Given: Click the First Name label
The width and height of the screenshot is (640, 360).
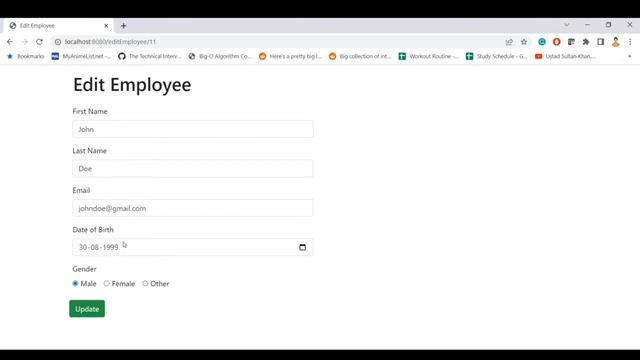Looking at the screenshot, I should pos(90,111).
